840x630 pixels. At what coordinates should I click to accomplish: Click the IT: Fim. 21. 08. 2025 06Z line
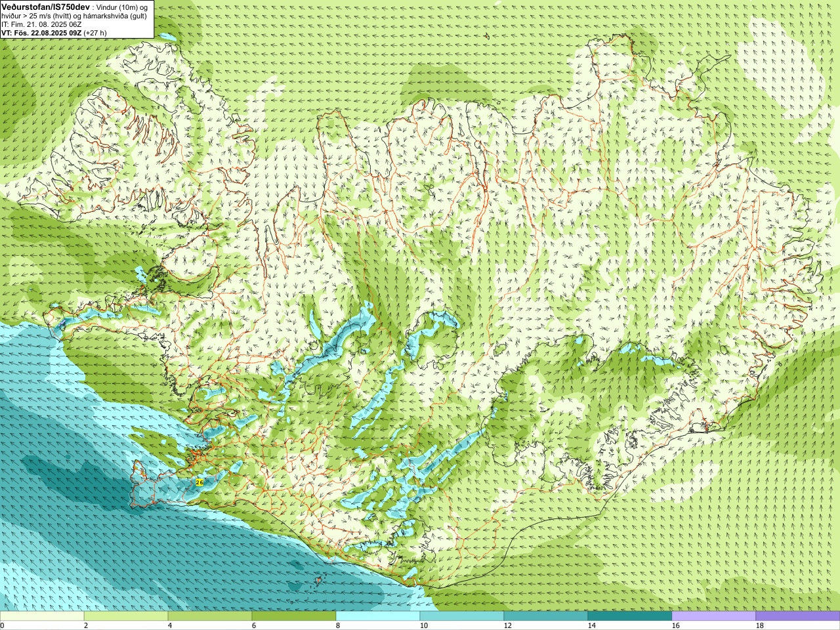41,24
